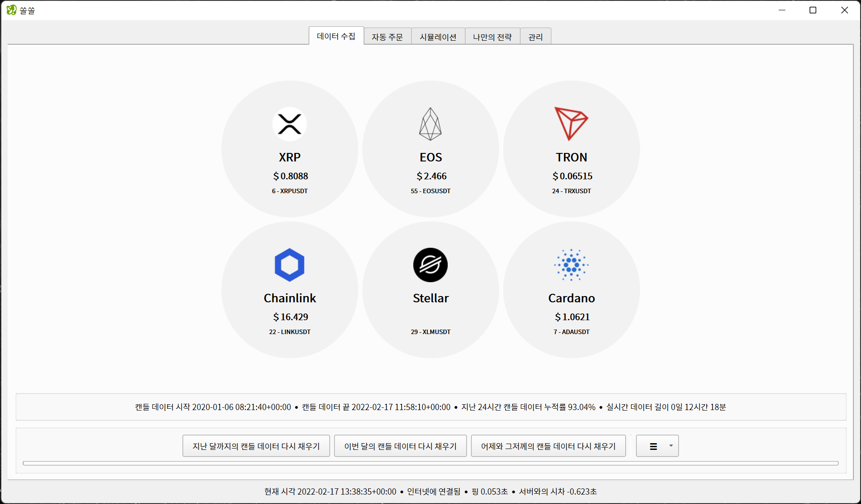Click the Cardano price $1.0621
The image size is (861, 504).
click(x=573, y=317)
